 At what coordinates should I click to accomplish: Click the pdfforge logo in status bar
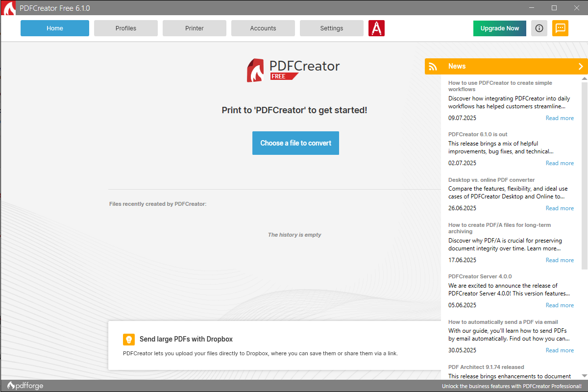25,386
